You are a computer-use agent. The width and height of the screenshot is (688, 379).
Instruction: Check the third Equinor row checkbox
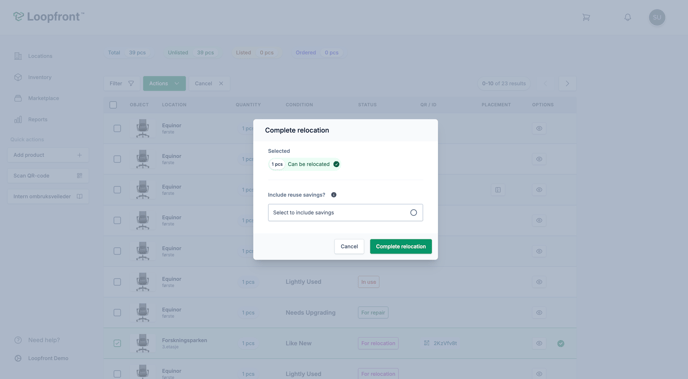pyautogui.click(x=117, y=190)
